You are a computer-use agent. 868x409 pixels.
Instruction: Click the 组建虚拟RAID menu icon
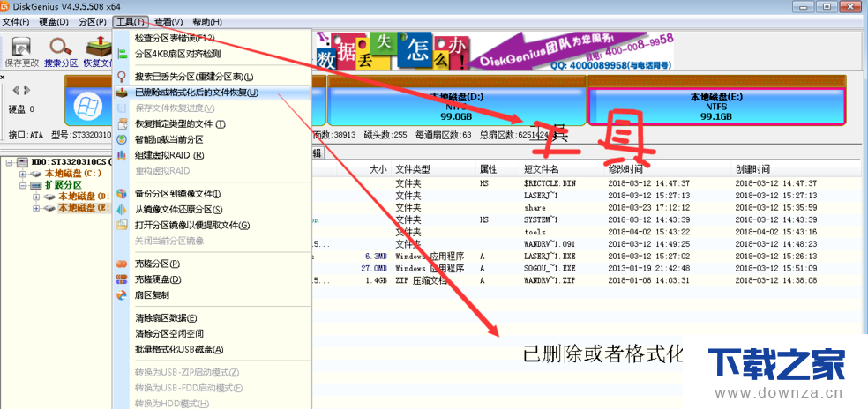click(123, 155)
